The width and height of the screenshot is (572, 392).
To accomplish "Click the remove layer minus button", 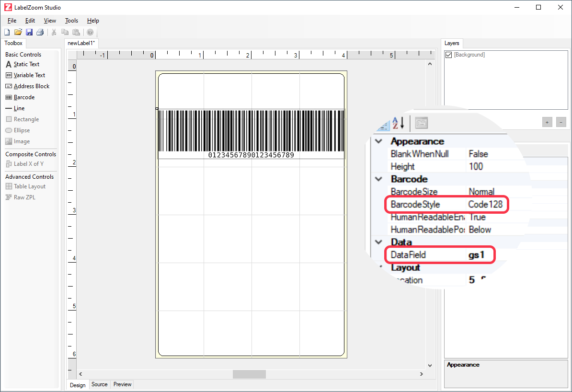I will coord(561,122).
